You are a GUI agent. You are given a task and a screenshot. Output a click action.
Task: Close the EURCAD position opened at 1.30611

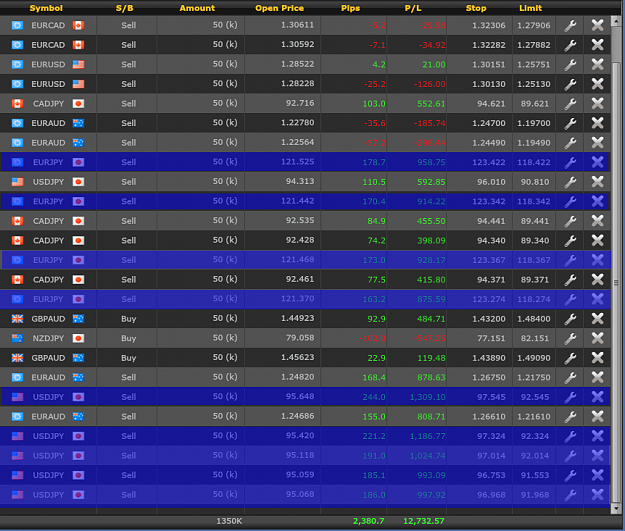[597, 26]
